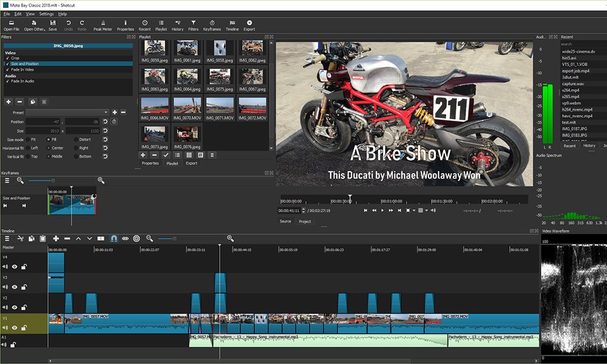Screen dimensions: 607x364
Task: Open the File menu
Action: [x=7, y=14]
